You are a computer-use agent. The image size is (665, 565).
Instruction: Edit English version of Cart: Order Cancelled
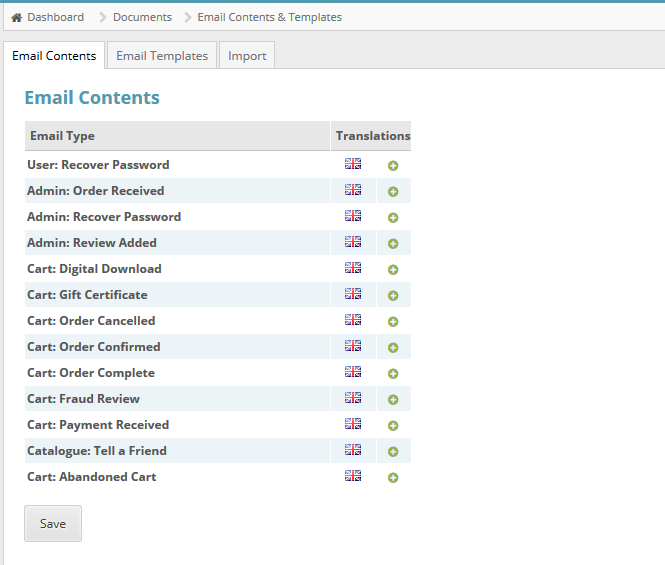pyautogui.click(x=352, y=320)
